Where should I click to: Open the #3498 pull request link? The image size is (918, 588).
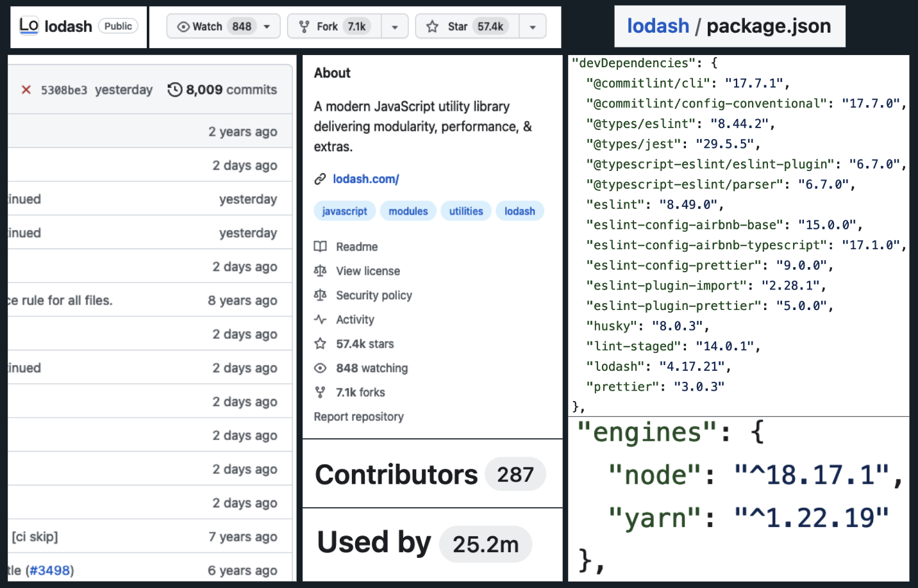click(x=50, y=570)
